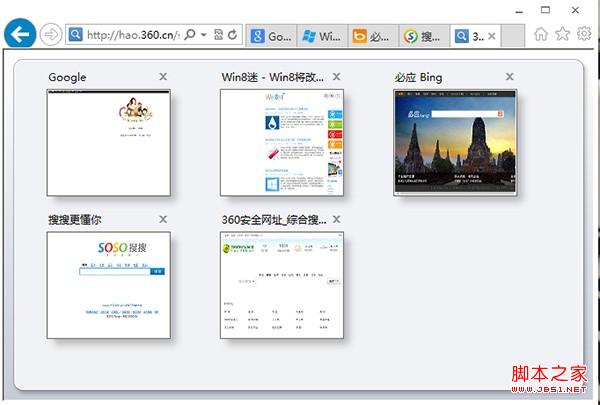Open the Bing page thumbnail
Screen dimensions: 600x405
(455, 143)
